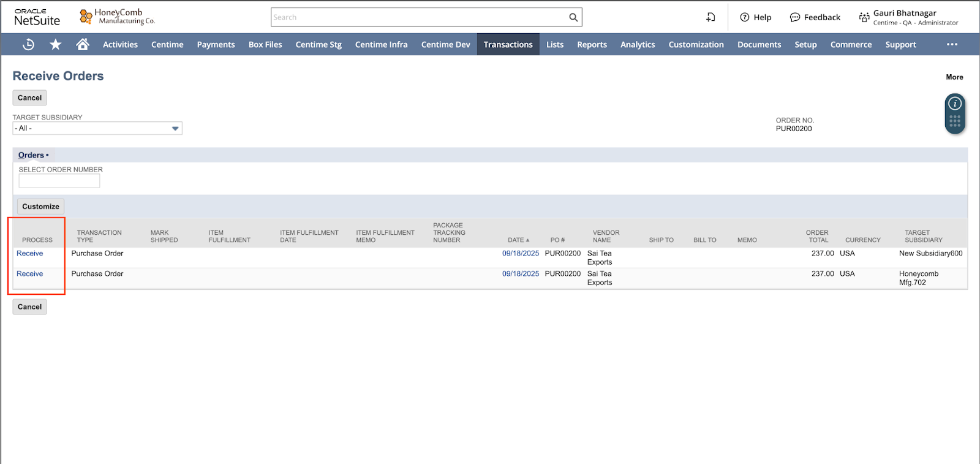Viewport: 980px width, 464px height.
Task: Open the Create New icon in header
Action: click(710, 17)
